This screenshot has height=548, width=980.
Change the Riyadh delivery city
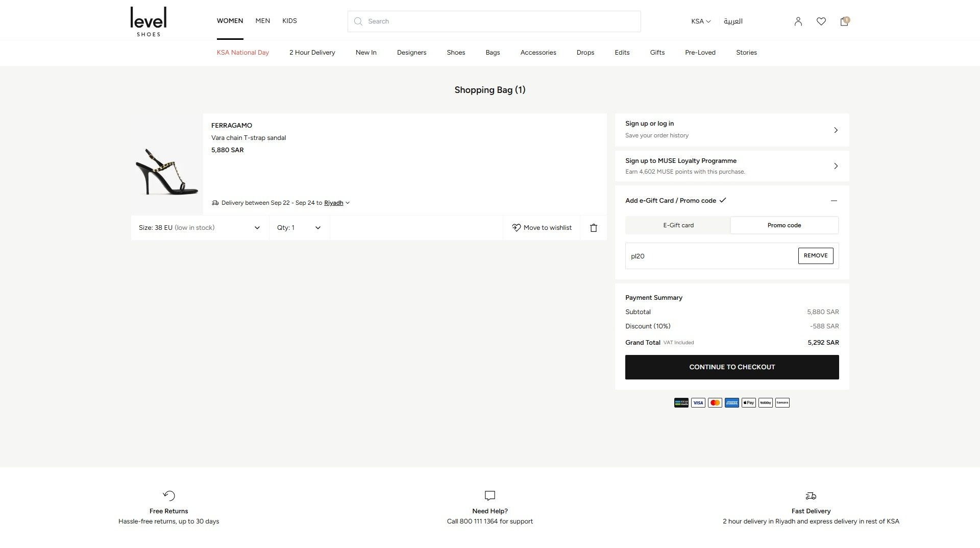pyautogui.click(x=336, y=203)
